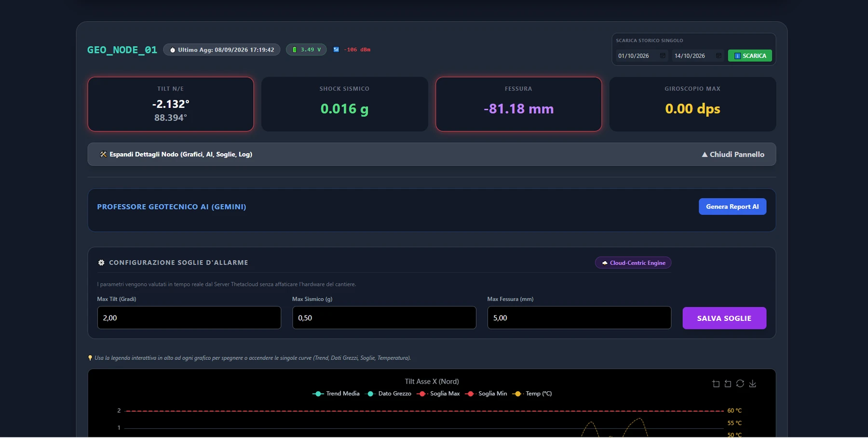Image resolution: width=868 pixels, height=438 pixels.
Task: Click the cloud icon in Cloud-Centric Engine badge
Action: tap(605, 263)
